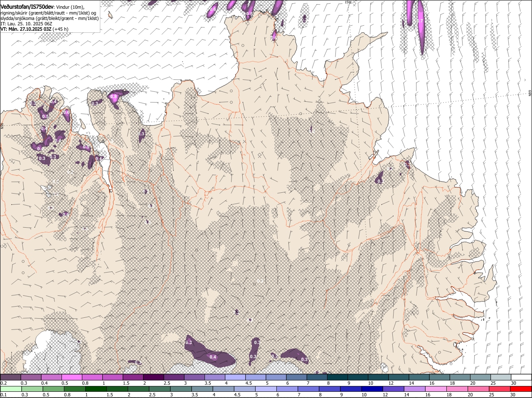The height and width of the screenshot is (398, 532).
Task: Pick the 12 violet swatch in the rain legend
Action: pos(393,389)
